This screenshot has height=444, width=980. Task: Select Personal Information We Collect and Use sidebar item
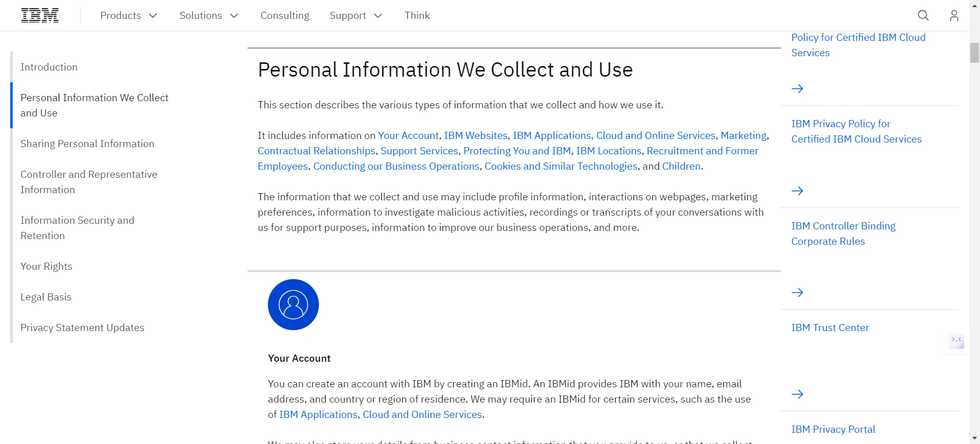94,105
